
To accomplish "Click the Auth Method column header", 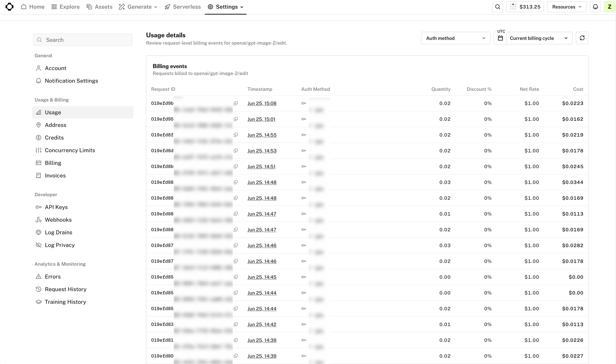I will pos(316,89).
